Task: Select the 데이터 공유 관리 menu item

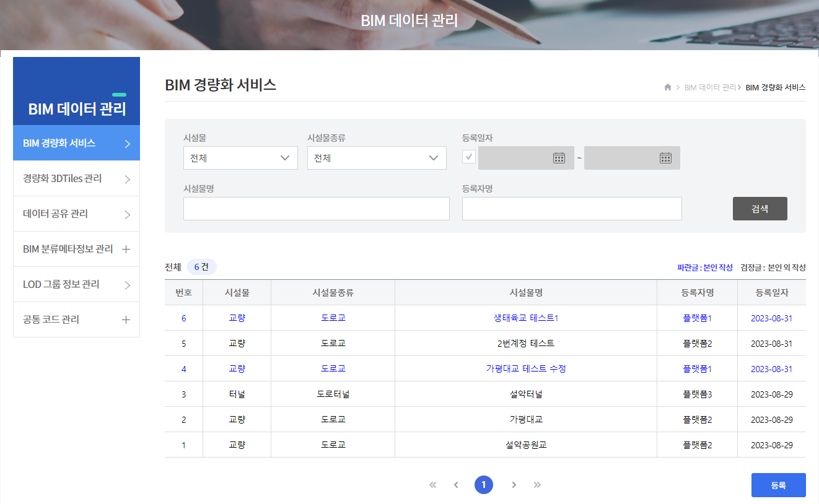Action: (76, 214)
